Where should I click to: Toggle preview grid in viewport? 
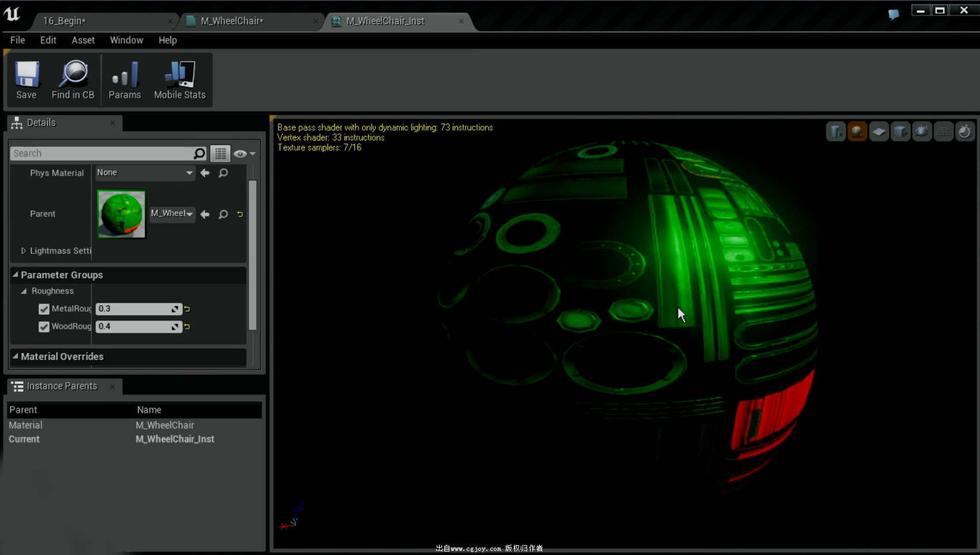[943, 132]
